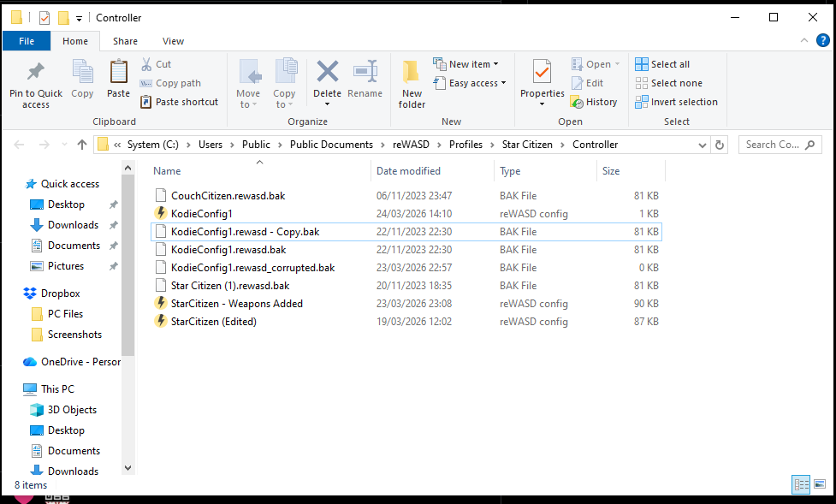The width and height of the screenshot is (836, 504).
Task: Open 3D Objects in navigation pane
Action: (x=64, y=410)
